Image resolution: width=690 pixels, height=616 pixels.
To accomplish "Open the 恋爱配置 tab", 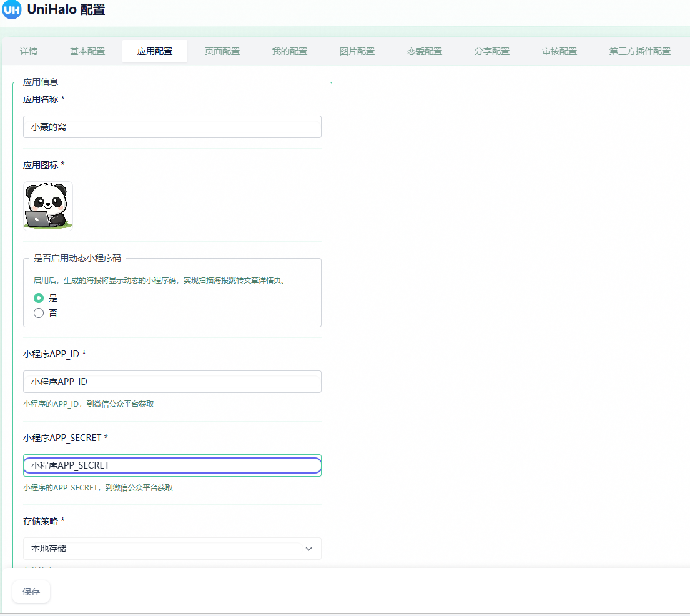I will [x=424, y=51].
